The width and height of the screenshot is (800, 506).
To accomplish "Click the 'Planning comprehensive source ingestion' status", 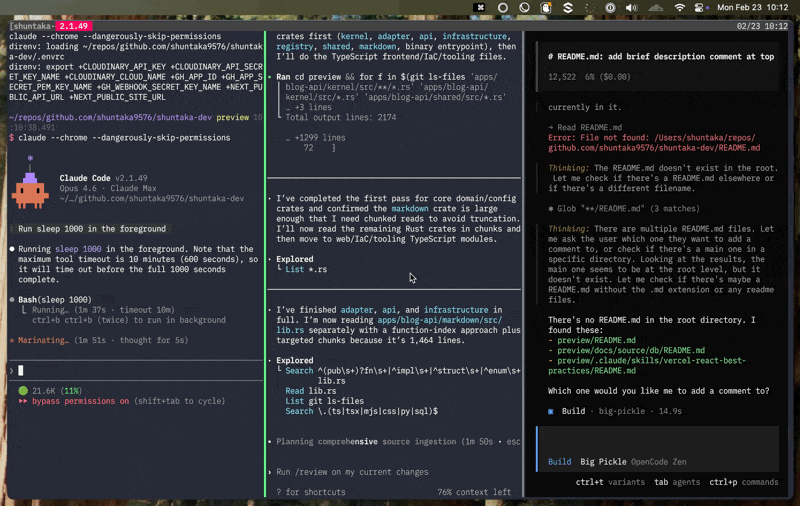I will (393, 442).
